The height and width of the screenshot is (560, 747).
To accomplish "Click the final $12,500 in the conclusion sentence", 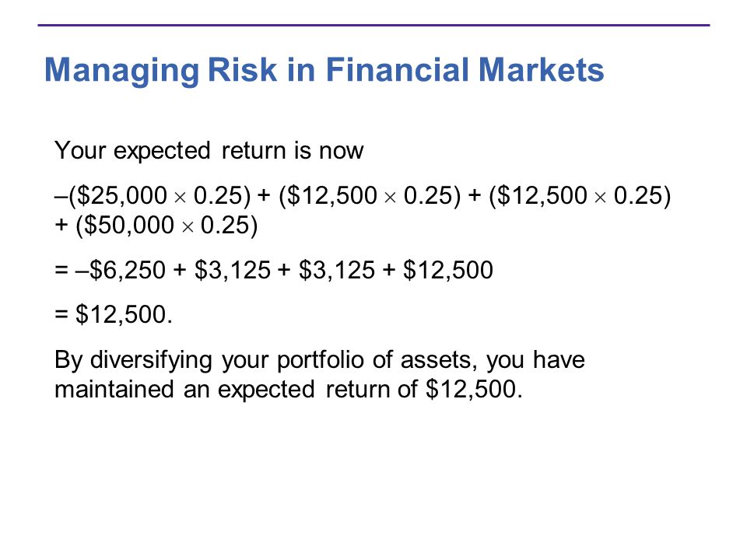I will point(474,390).
